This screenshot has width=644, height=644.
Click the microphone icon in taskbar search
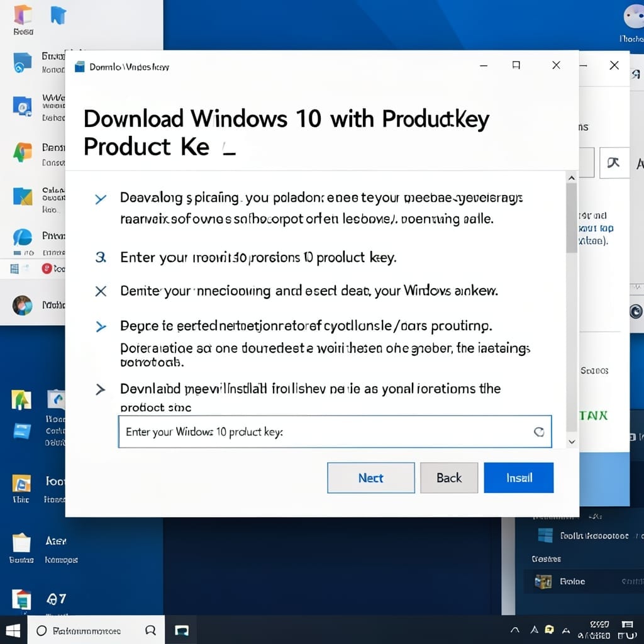click(x=150, y=630)
